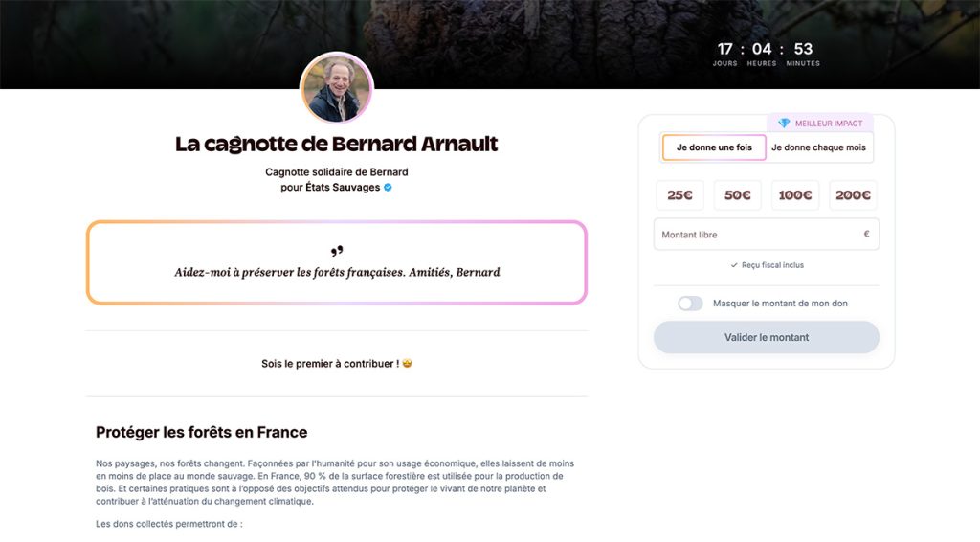
Task: Click the emoji after Sois le premier à contribuer
Action: [408, 364]
